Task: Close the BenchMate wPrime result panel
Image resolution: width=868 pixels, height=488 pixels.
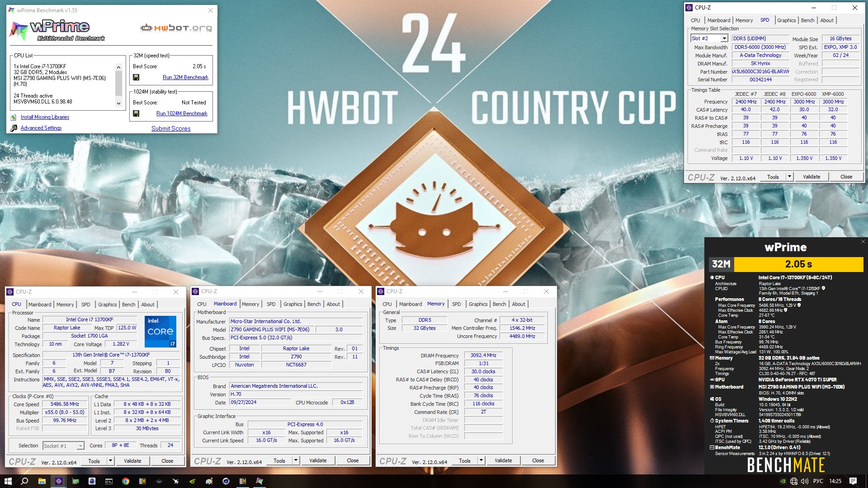Action: (863, 242)
